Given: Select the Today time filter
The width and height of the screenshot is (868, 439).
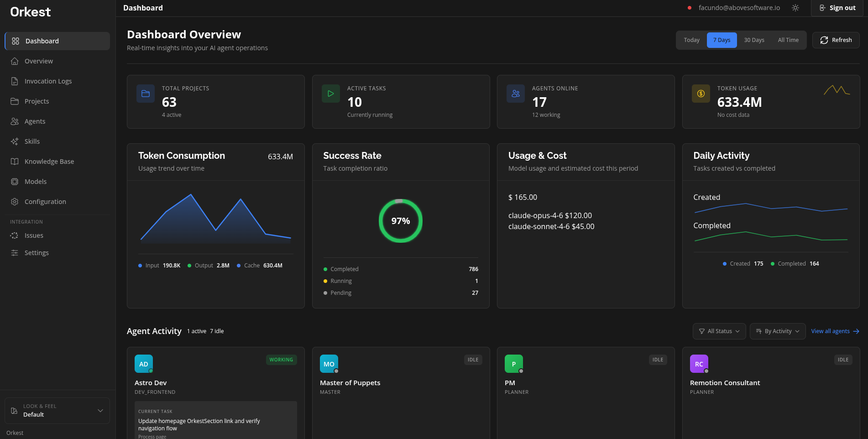Looking at the screenshot, I should (691, 40).
